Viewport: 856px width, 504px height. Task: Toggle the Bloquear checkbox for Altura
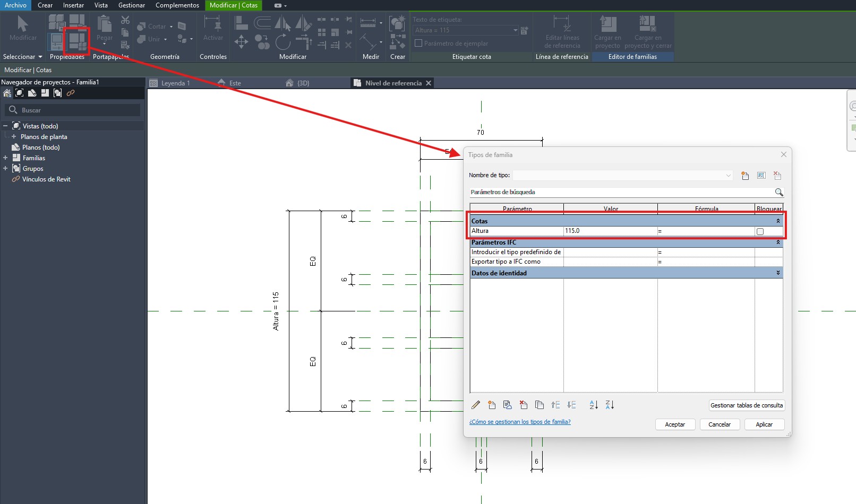[760, 231]
